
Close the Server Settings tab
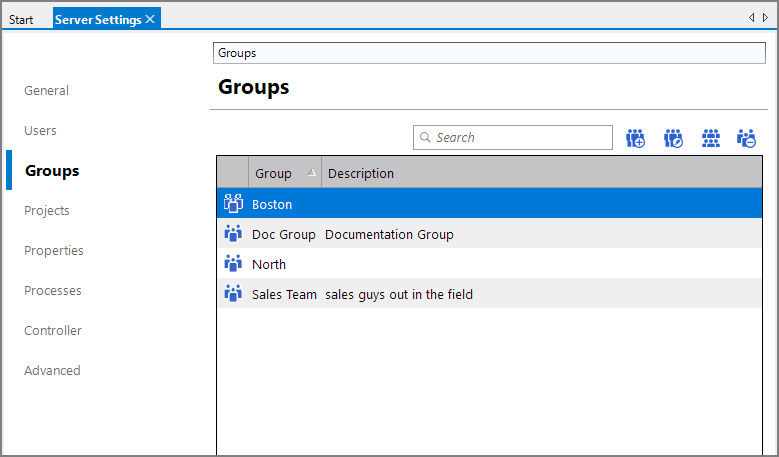(x=150, y=19)
